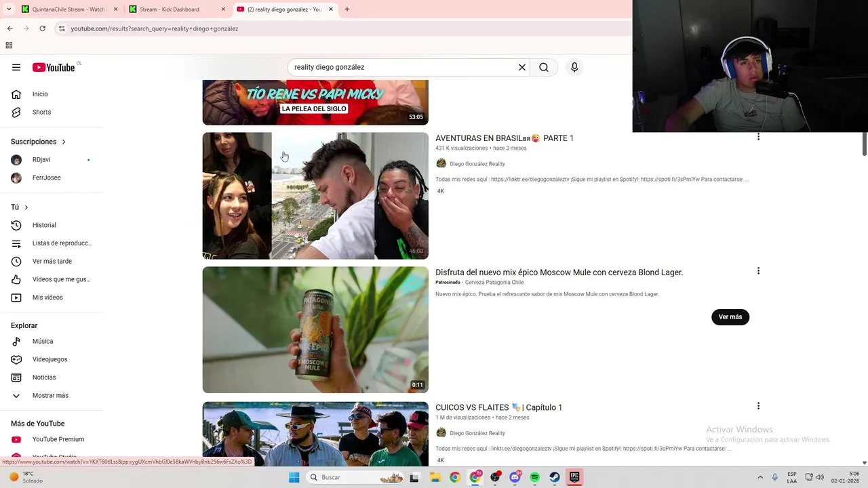Clear the search text with the X
Viewport: 868px width, 488px height.
pyautogui.click(x=522, y=67)
